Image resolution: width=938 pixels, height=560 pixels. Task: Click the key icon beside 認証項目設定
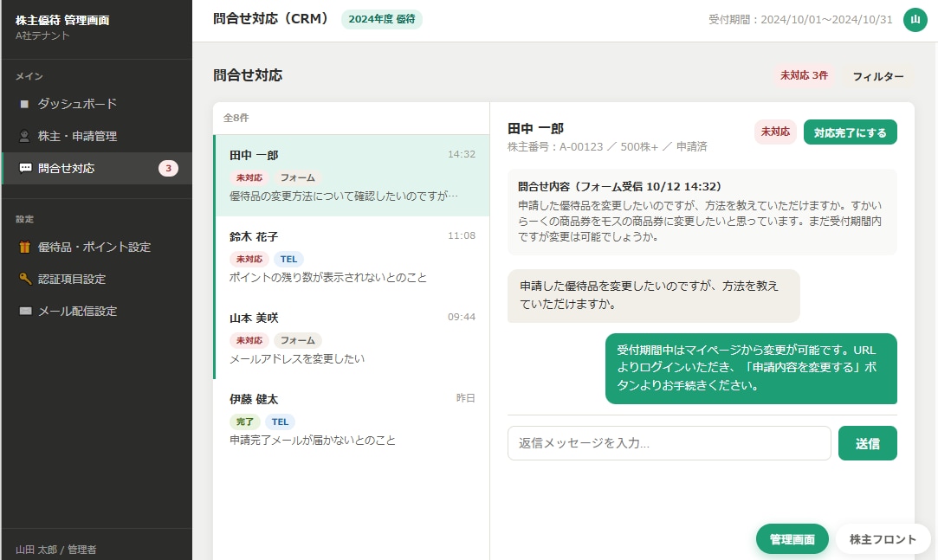(25, 279)
